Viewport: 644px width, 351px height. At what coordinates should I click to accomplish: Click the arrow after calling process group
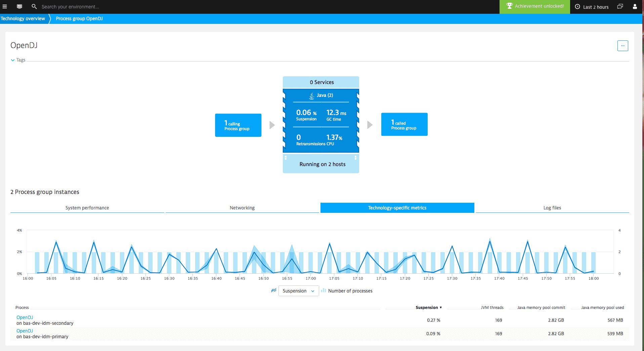tap(272, 125)
